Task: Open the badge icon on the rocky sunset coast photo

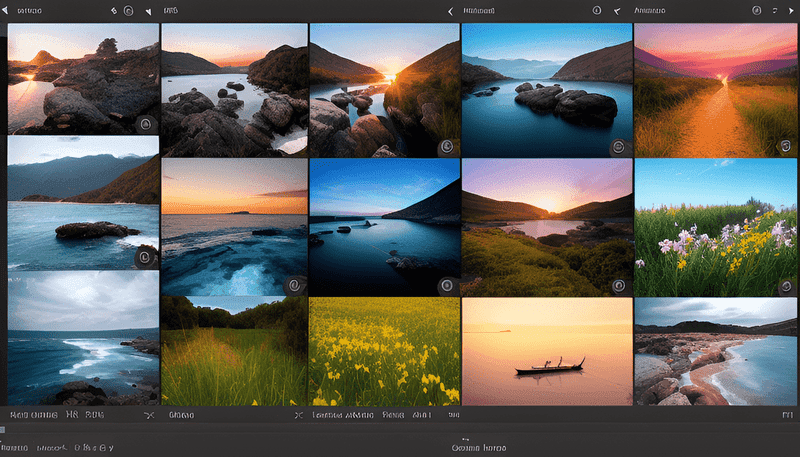Action: pos(145,124)
